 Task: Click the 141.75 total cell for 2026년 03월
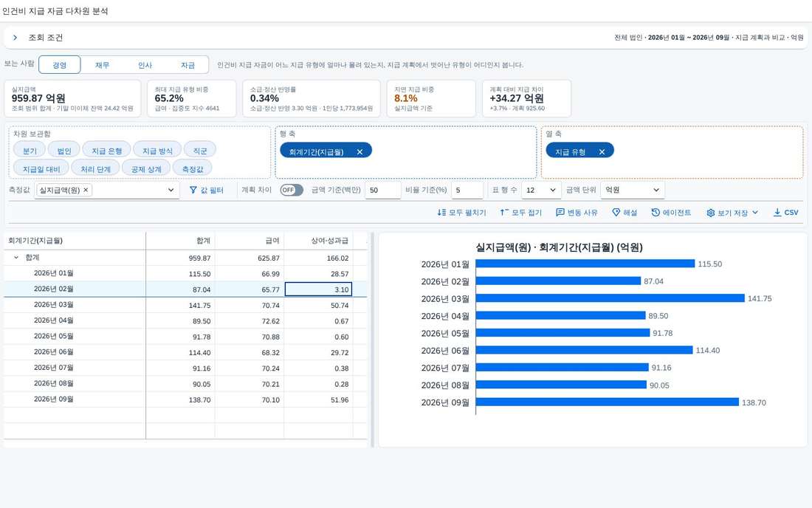(x=180, y=306)
